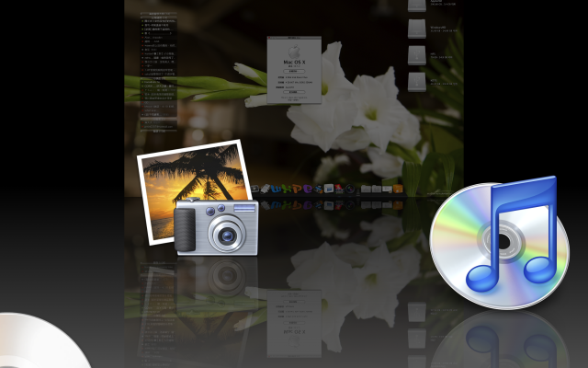Open the iPhoto camera icon
This screenshot has width=588, height=368.
[x=216, y=227]
